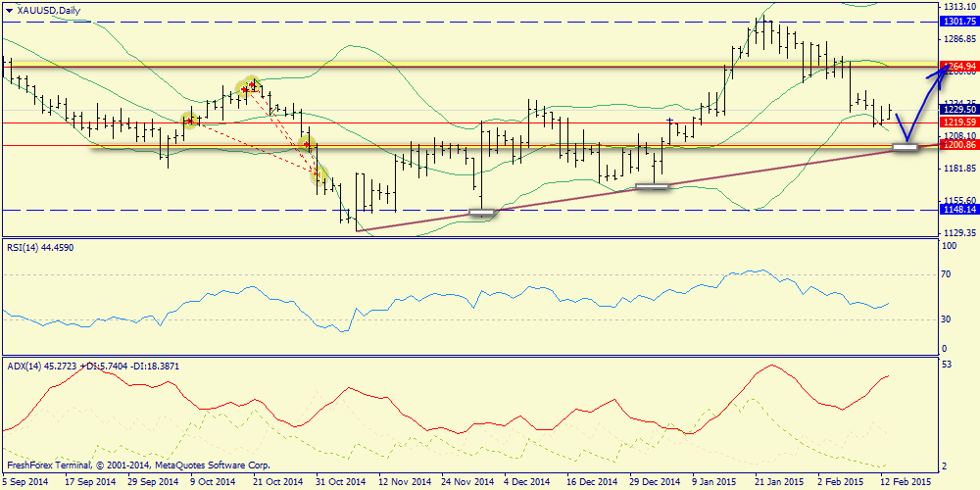Click RSI scale level 30
980x490 pixels.
[948, 319]
